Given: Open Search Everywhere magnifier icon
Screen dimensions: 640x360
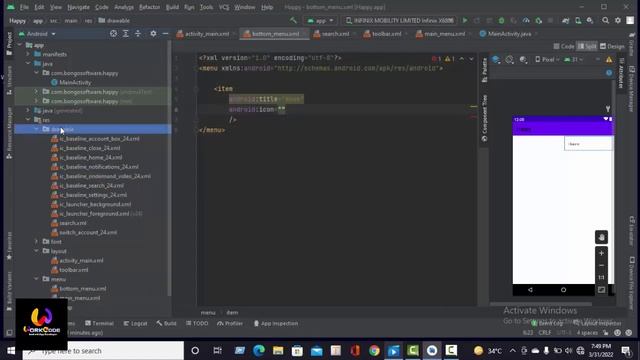Looking at the screenshot, I should coord(605,20).
